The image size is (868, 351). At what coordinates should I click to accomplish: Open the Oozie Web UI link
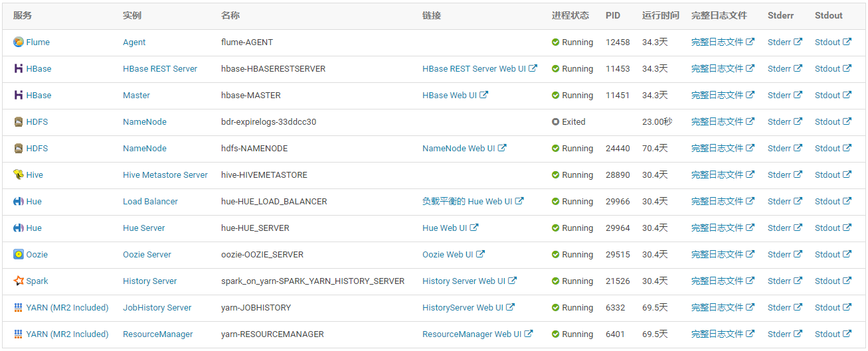click(454, 254)
